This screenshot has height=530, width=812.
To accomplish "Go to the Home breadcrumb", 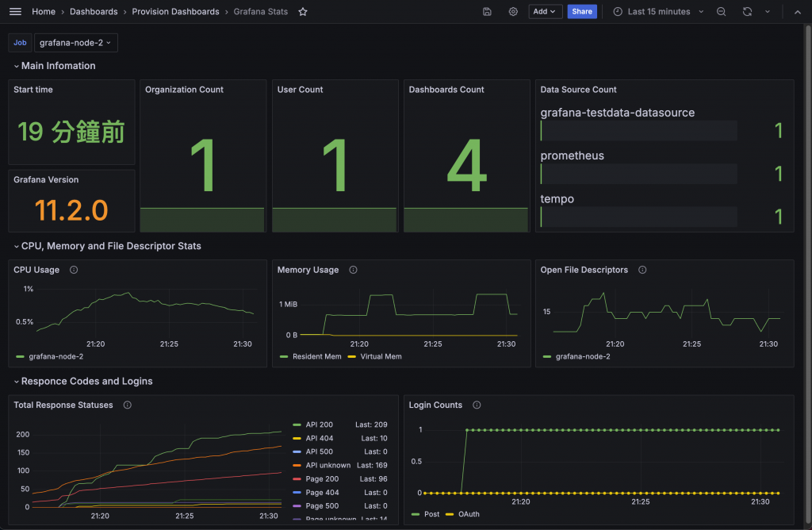I will click(x=44, y=11).
